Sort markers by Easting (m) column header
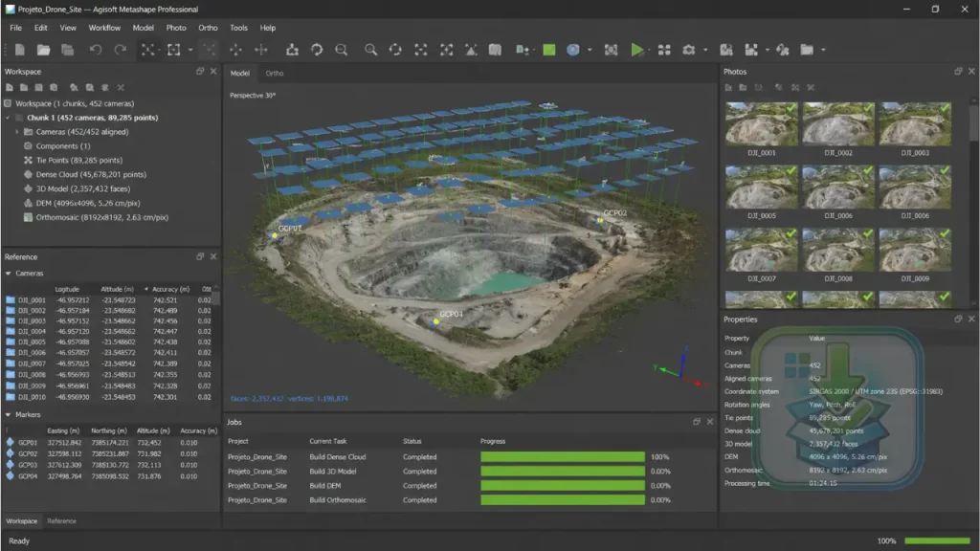The width and height of the screenshot is (980, 551). click(63, 431)
